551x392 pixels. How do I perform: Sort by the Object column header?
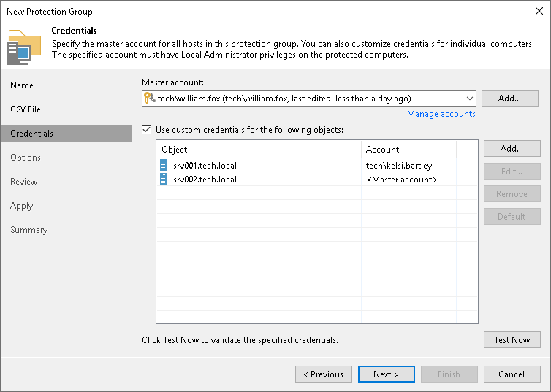coord(259,150)
